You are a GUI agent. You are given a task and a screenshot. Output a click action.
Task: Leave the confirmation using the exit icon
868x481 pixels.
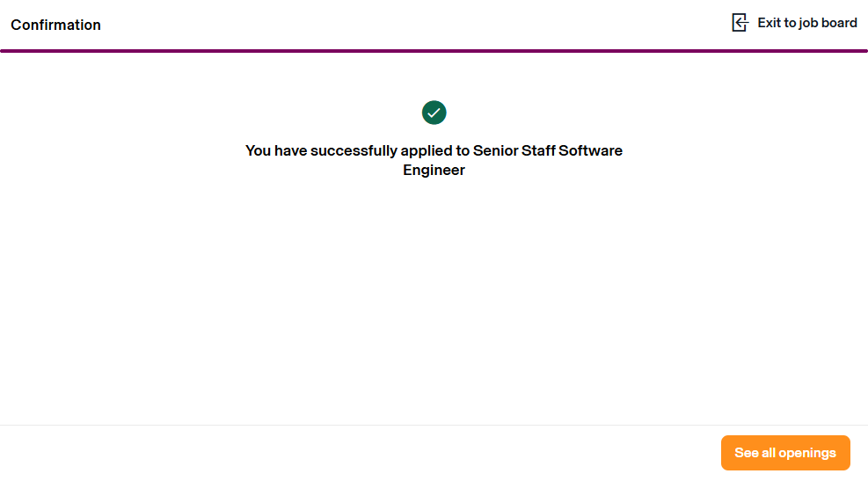tap(740, 23)
